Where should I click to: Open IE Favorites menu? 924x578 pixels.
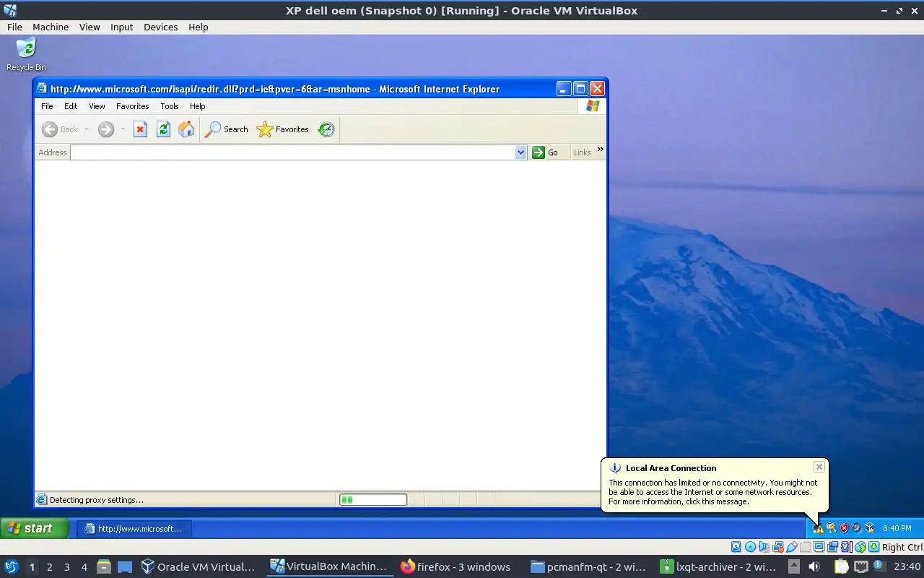(x=133, y=106)
